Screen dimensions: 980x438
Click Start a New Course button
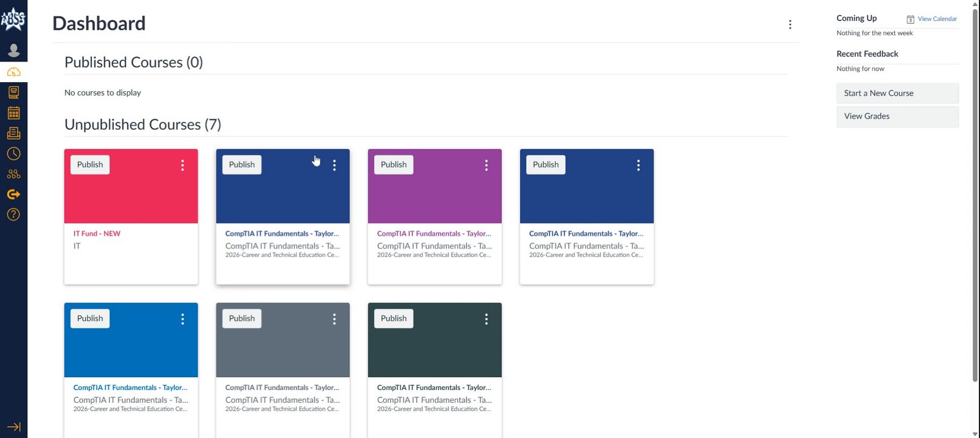pos(897,93)
